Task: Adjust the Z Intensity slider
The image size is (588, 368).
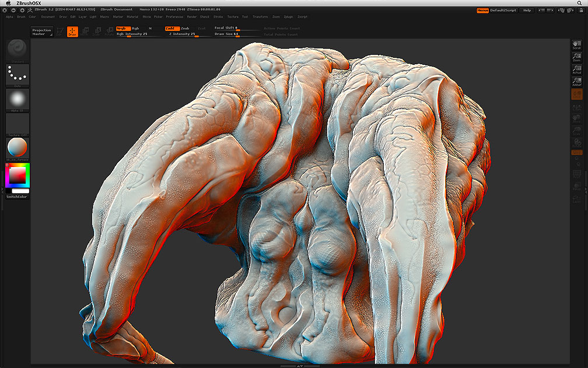Action: (187, 34)
